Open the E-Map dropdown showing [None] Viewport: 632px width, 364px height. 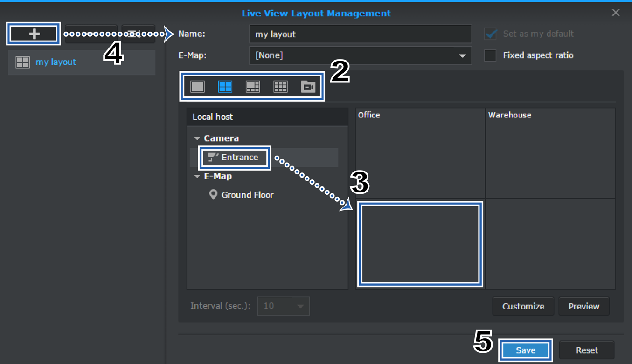coord(361,55)
